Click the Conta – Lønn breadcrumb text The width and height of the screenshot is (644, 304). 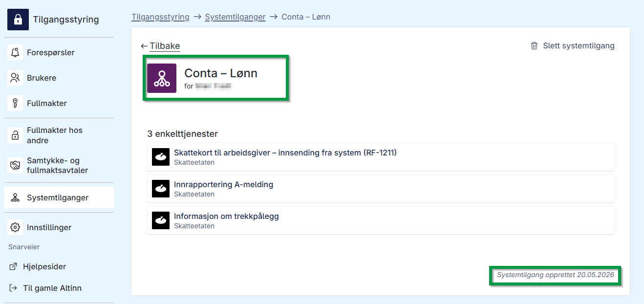coord(306,17)
